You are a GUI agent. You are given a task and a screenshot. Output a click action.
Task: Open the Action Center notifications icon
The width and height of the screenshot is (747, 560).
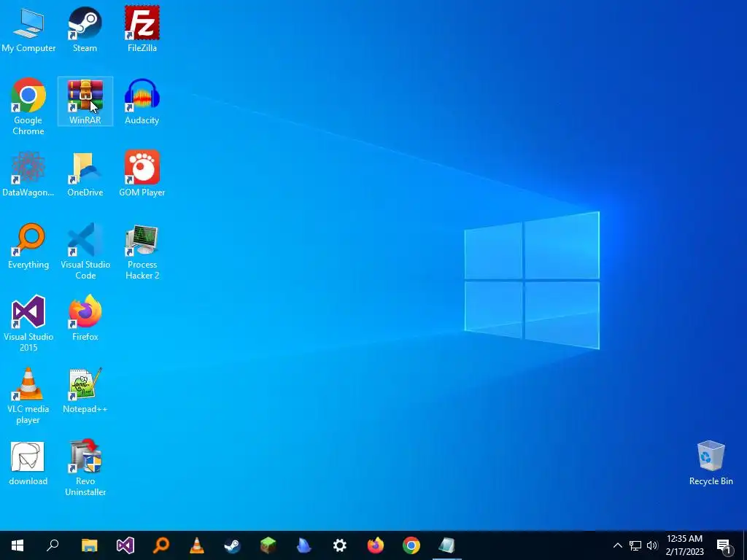pos(724,545)
